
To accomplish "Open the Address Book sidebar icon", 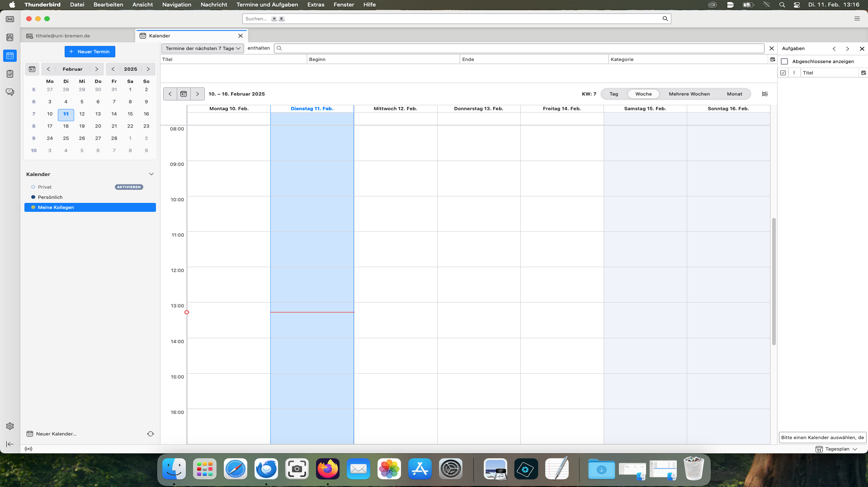I will pos(10,37).
